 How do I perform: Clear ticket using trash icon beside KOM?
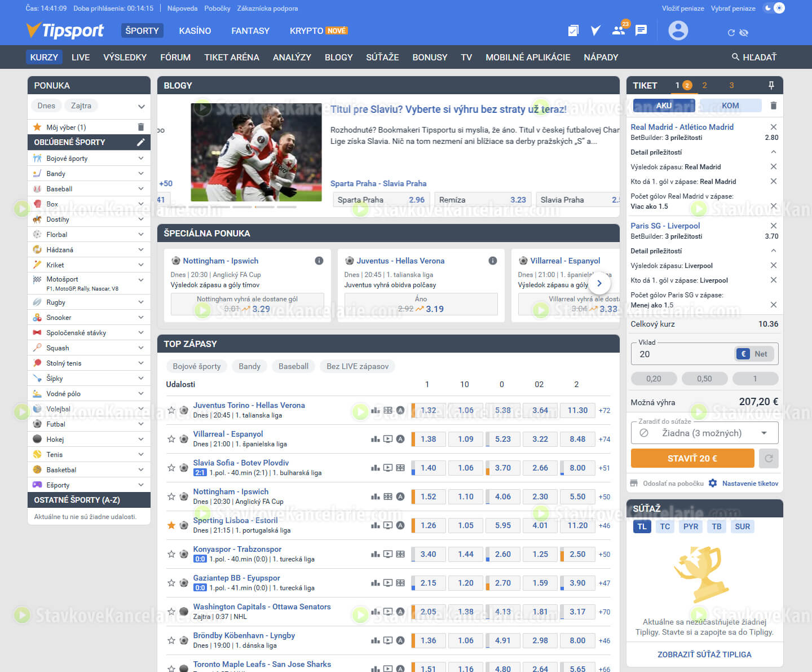point(774,106)
